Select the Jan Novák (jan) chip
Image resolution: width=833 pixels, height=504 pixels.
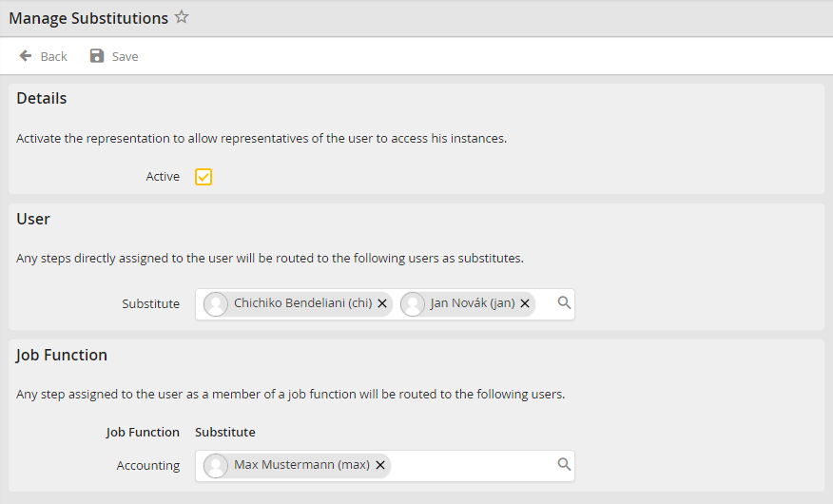click(x=472, y=303)
